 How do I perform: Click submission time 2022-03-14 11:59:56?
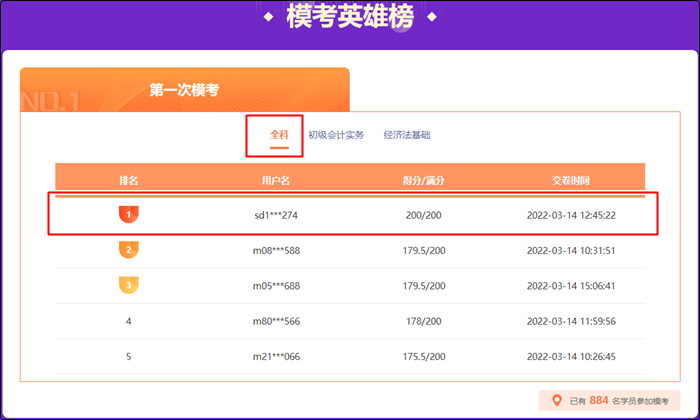click(571, 321)
